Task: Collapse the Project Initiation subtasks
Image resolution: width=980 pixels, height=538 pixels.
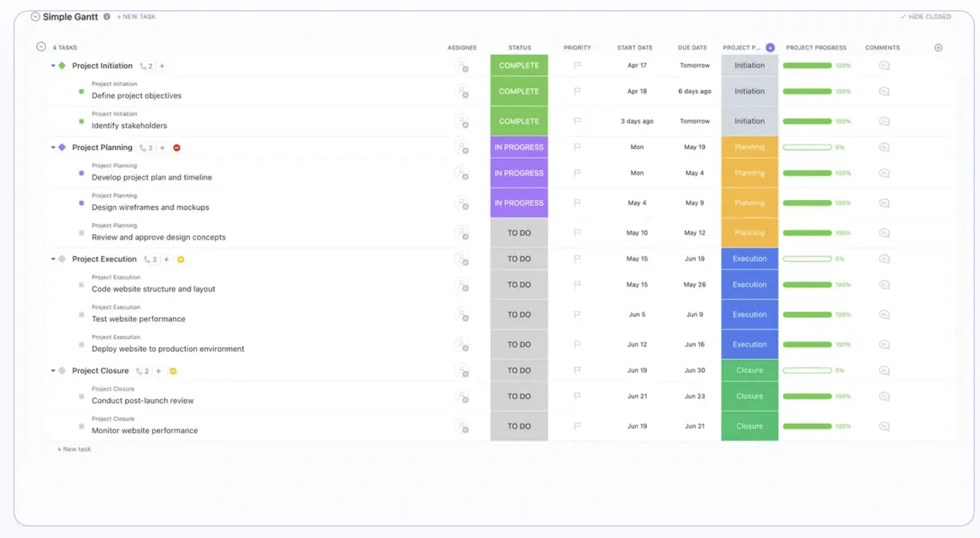Action: click(53, 66)
